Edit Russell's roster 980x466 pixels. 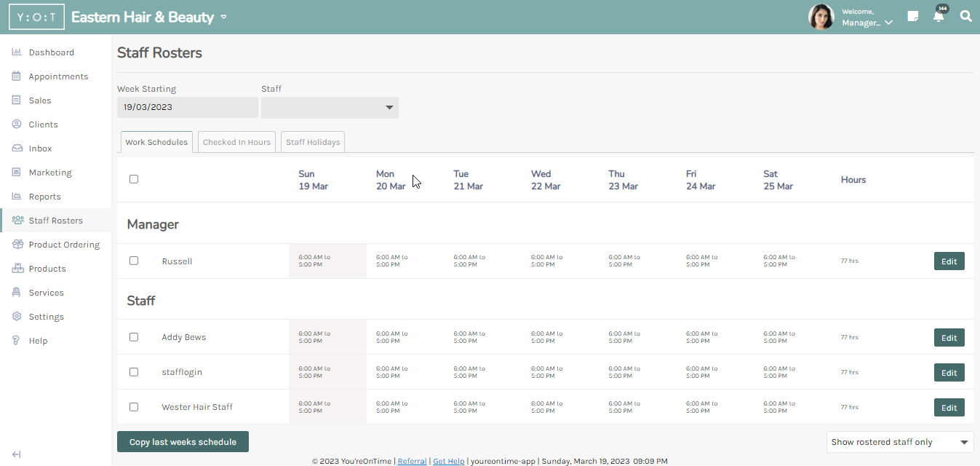coord(949,261)
